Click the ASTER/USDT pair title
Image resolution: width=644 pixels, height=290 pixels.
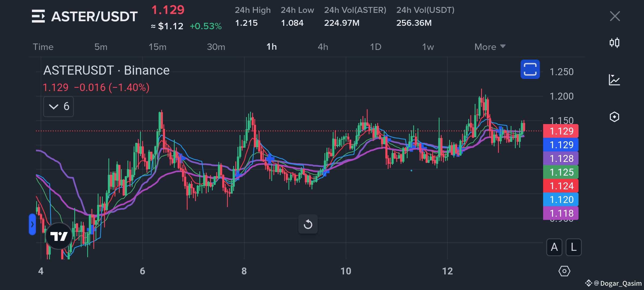pyautogui.click(x=94, y=16)
